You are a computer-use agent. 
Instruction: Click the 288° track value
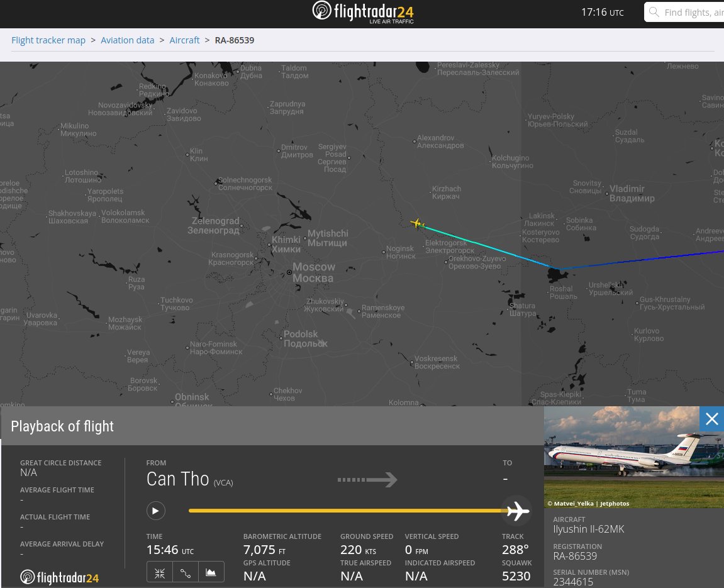(515, 550)
